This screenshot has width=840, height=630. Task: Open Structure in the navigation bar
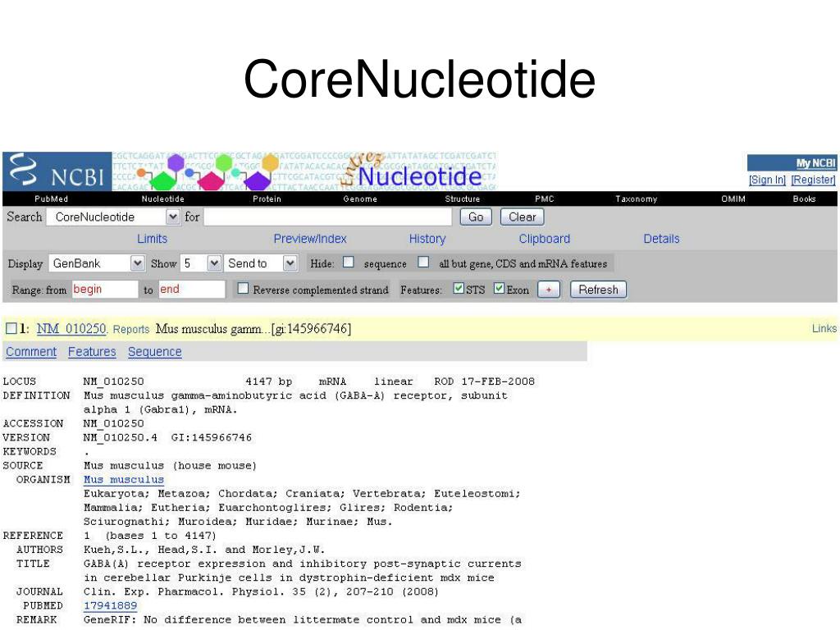point(463,199)
